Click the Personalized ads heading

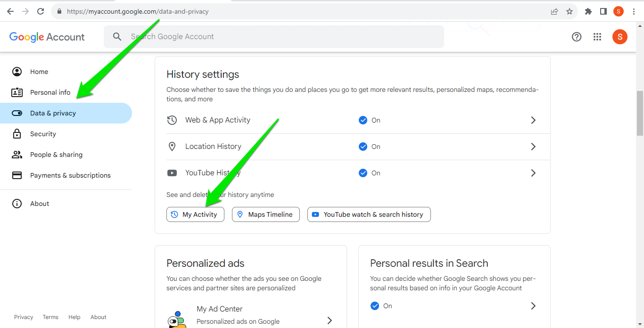tap(206, 263)
